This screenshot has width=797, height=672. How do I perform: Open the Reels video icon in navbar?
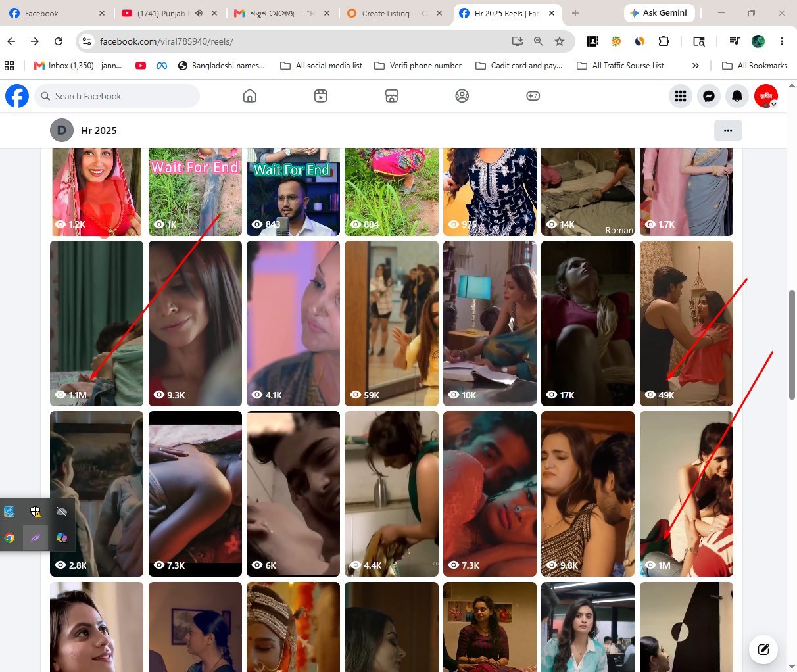tap(321, 96)
